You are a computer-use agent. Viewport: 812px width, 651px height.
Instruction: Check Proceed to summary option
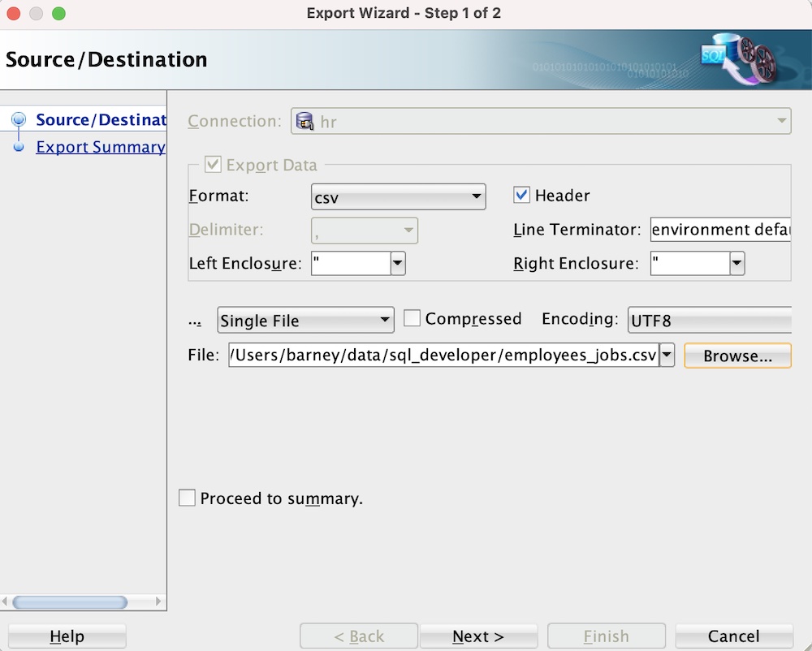coord(187,498)
